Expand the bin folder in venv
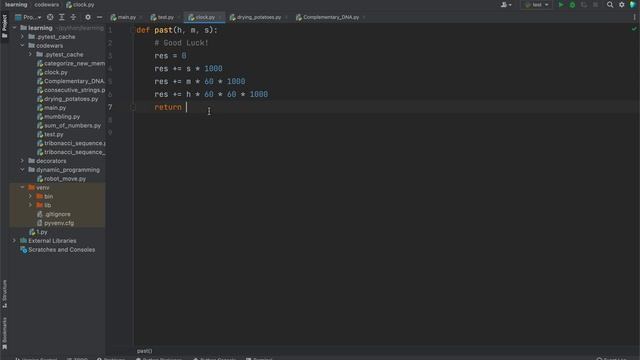This screenshot has height=360, width=640. point(30,196)
